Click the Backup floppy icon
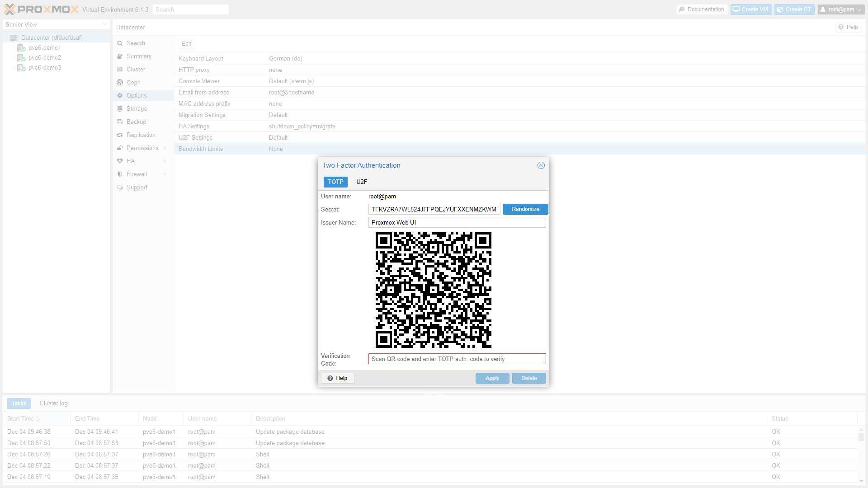 point(120,122)
